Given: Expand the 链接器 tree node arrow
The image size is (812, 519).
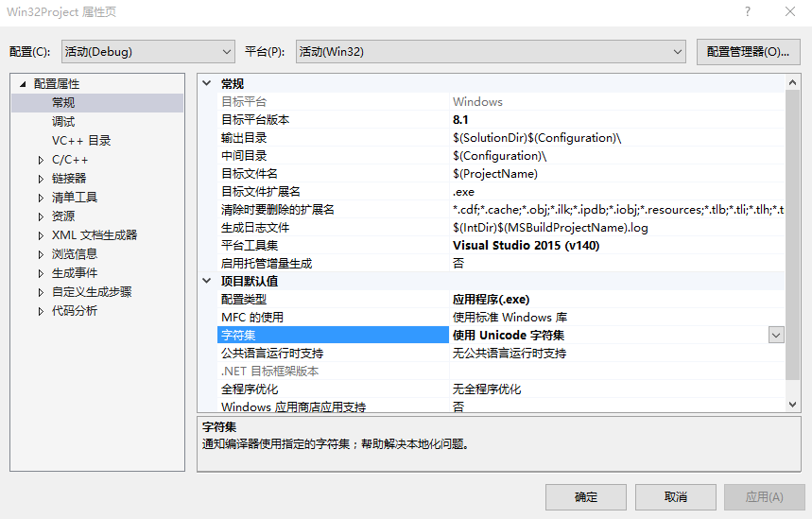Looking at the screenshot, I should [x=41, y=179].
